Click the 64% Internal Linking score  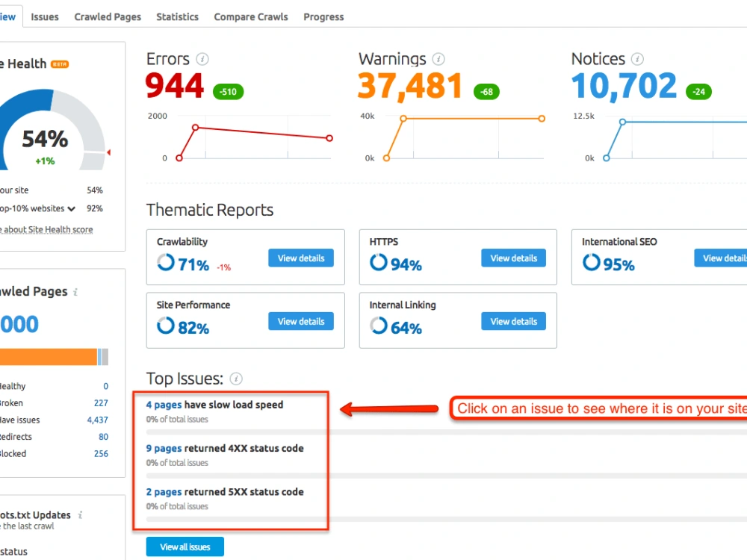click(x=406, y=328)
